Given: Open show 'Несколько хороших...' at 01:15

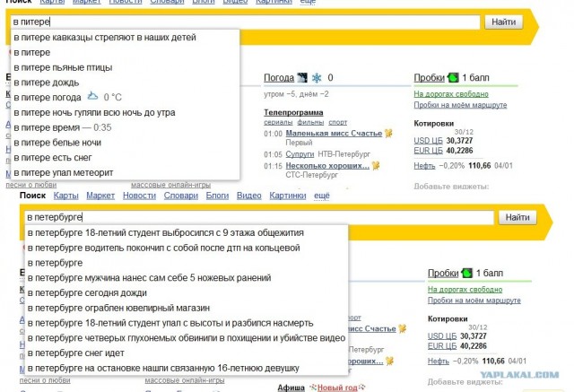Looking at the screenshot, I should coord(327,166).
